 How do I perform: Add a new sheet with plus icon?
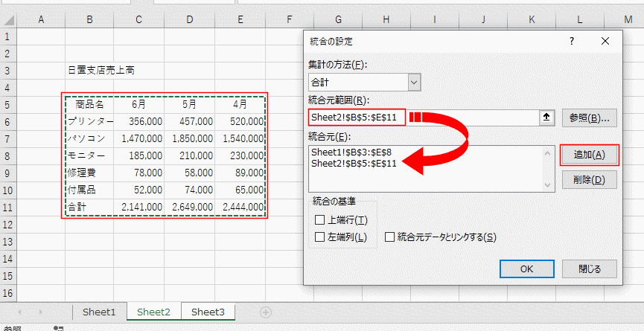[x=266, y=312]
